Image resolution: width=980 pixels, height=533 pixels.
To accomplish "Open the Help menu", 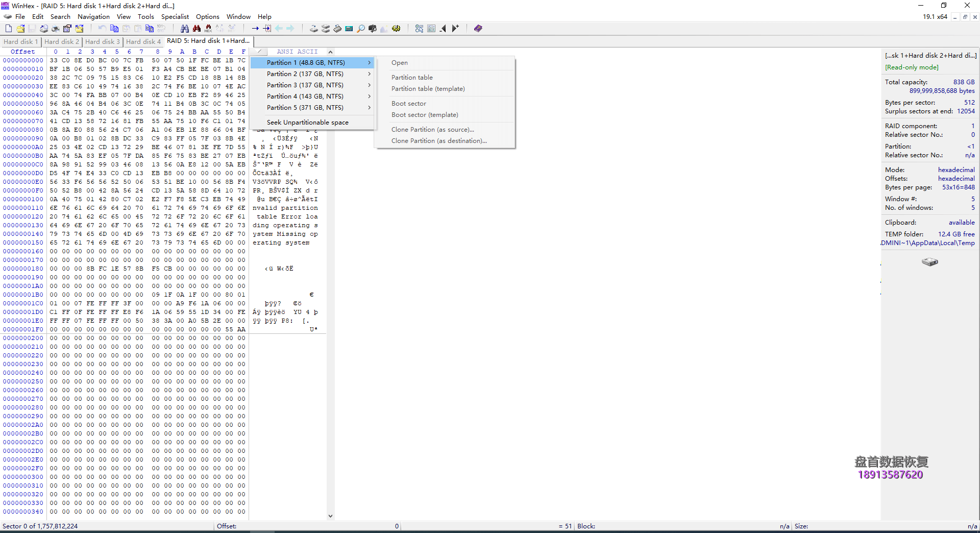I will (264, 17).
